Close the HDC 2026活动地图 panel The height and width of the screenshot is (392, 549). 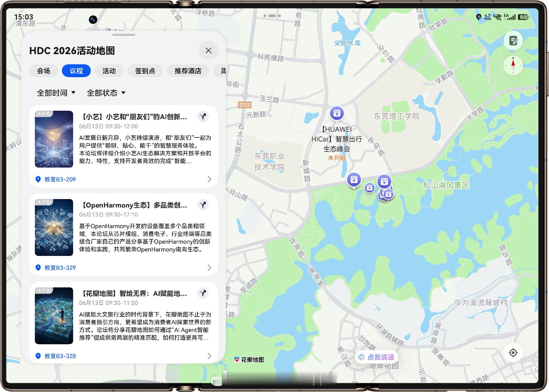pos(208,50)
